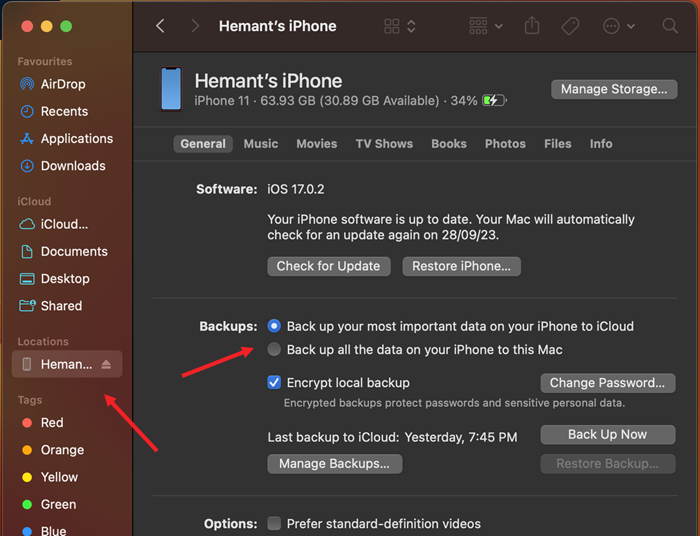Switch to the TV Shows tab
700x536 pixels.
(384, 144)
